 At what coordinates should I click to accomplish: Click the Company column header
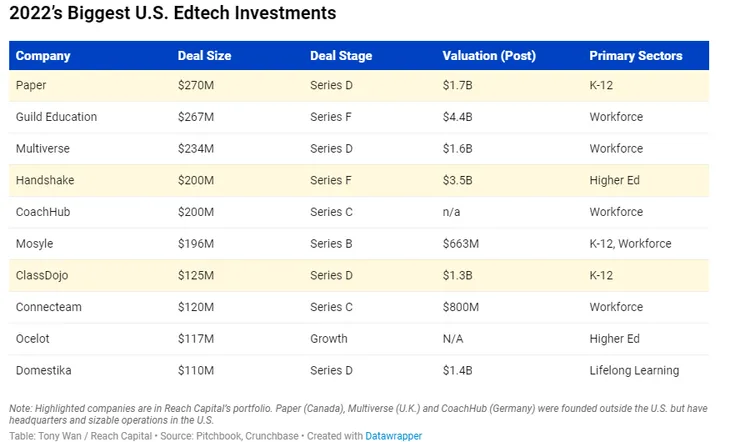(x=43, y=56)
